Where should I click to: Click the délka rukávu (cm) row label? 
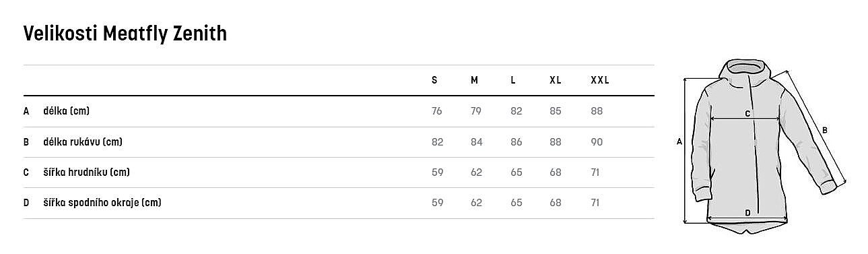83,141
